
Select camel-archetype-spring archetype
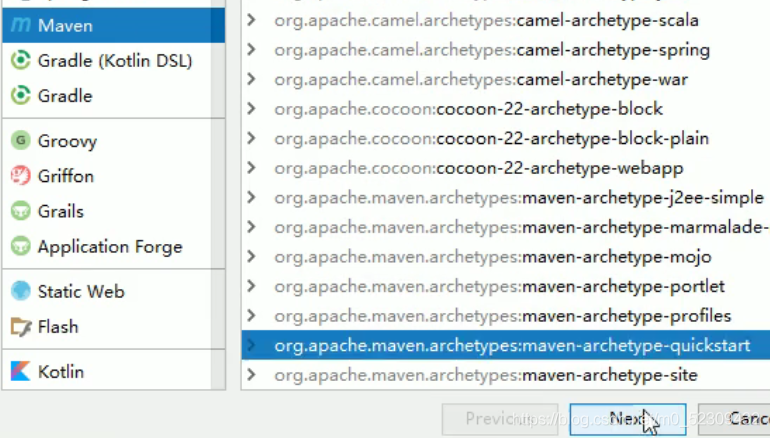point(492,50)
